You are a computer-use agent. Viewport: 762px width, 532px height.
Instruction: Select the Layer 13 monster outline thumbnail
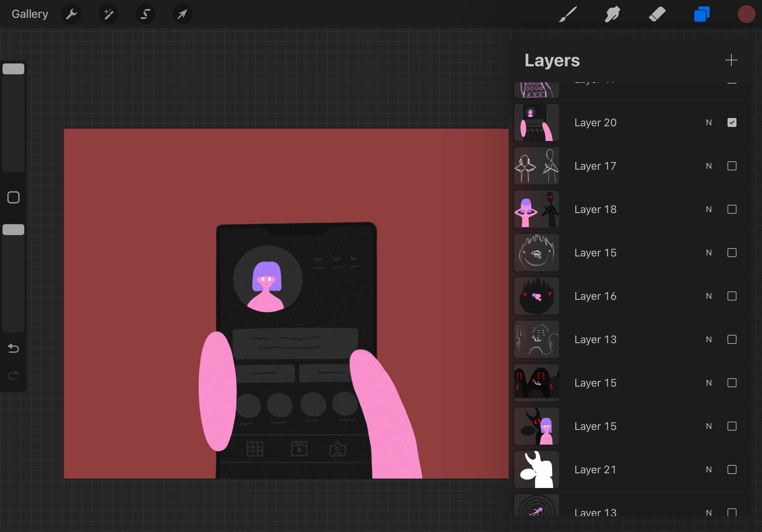[537, 339]
